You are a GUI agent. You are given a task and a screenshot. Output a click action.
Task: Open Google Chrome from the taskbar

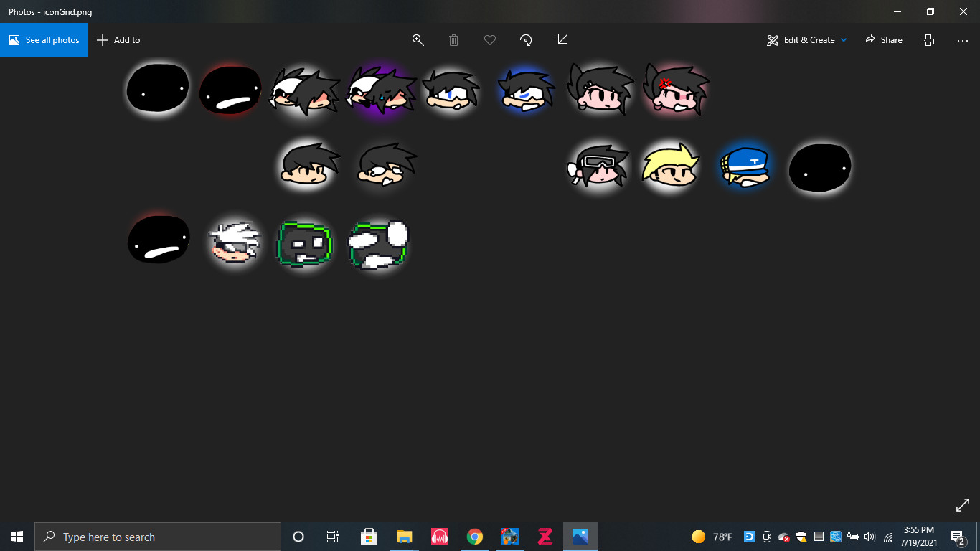click(474, 537)
